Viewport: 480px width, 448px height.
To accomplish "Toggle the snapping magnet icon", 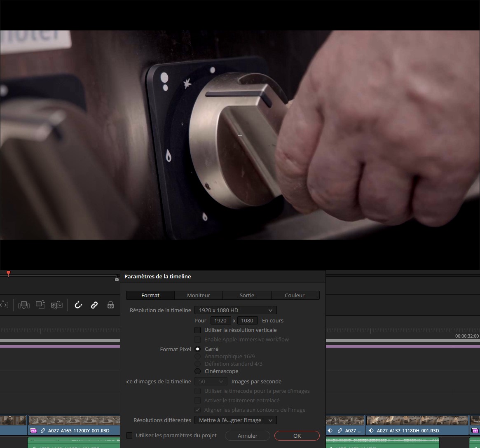I will tap(78, 305).
